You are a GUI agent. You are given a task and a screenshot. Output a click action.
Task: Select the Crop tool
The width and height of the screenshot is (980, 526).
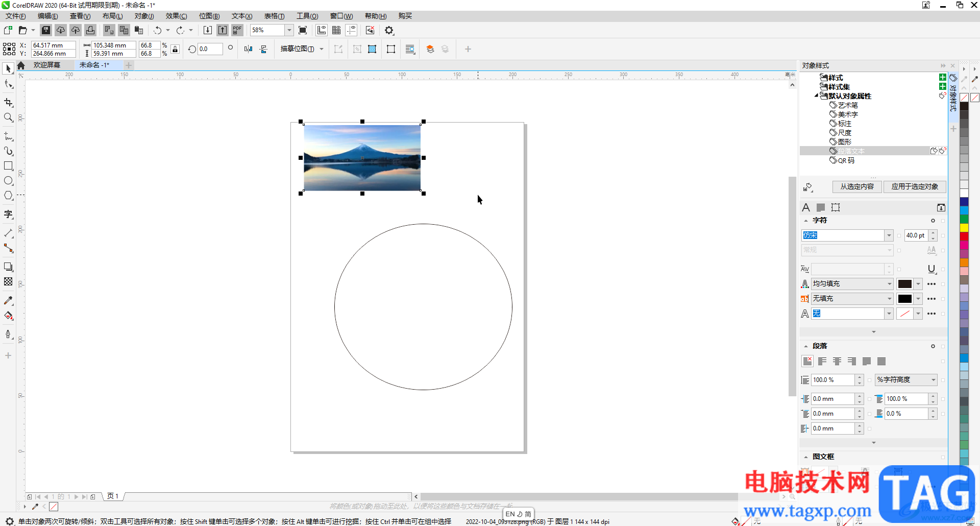click(8, 103)
